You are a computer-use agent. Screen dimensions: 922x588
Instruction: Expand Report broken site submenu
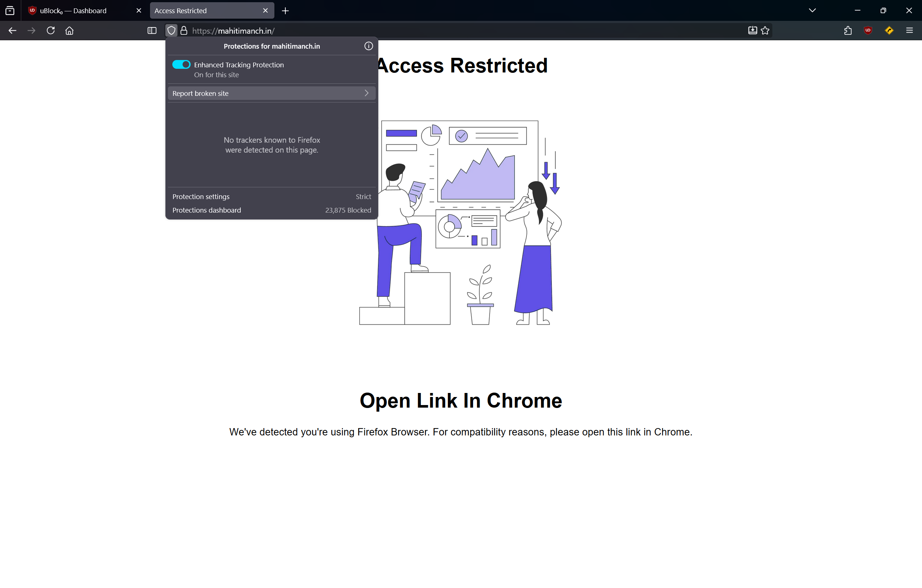coord(271,93)
